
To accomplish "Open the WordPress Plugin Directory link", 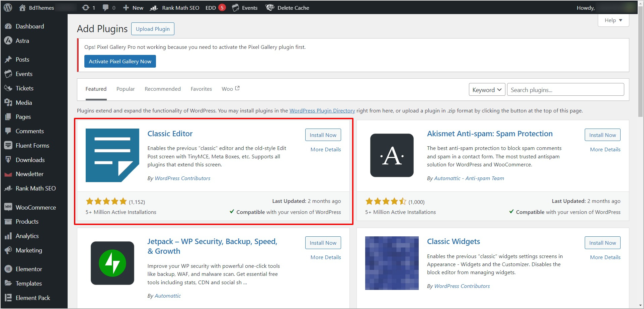I will click(x=322, y=110).
